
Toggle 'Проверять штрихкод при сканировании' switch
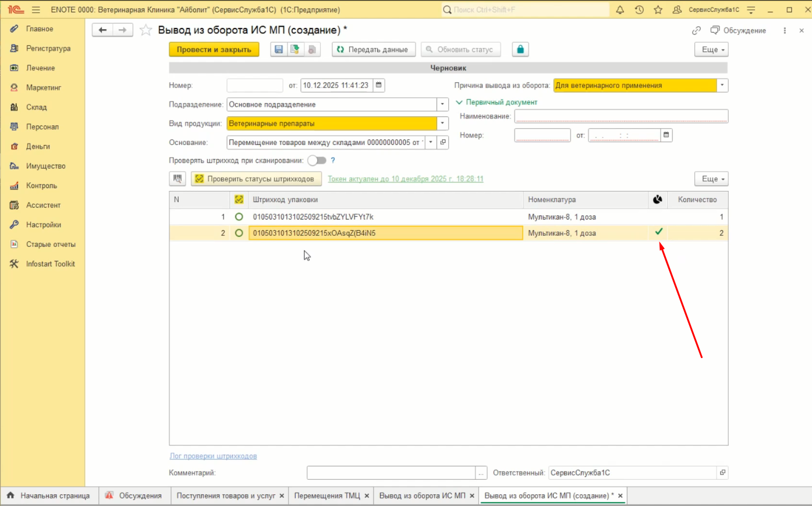tap(317, 160)
